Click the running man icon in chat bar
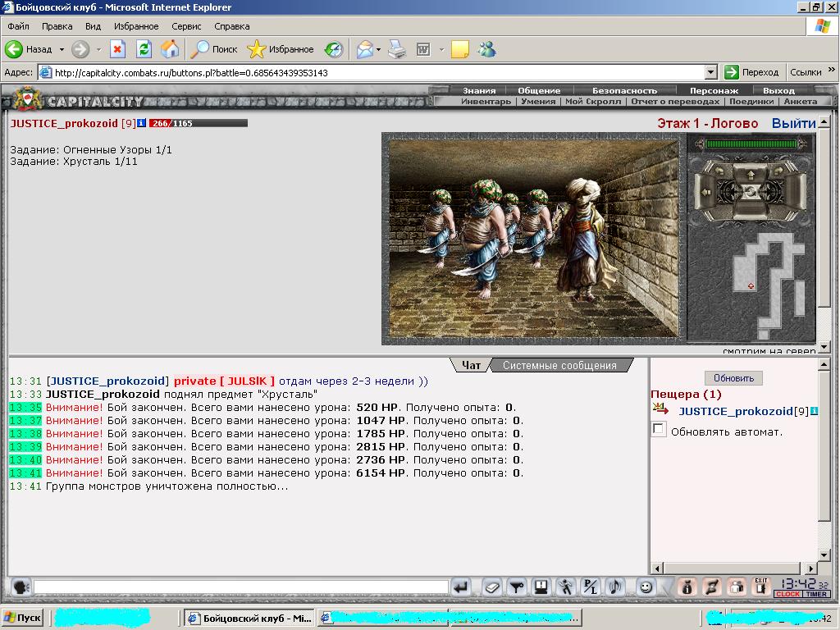 pos(566,587)
